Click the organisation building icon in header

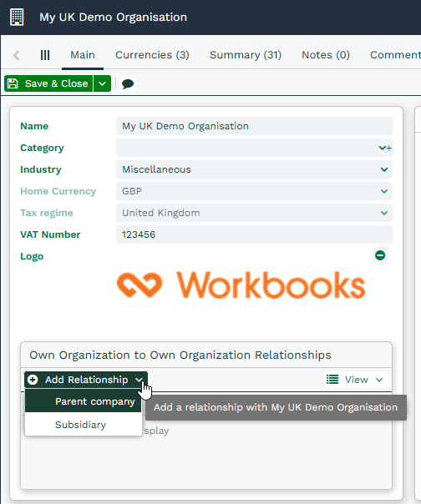[x=17, y=17]
